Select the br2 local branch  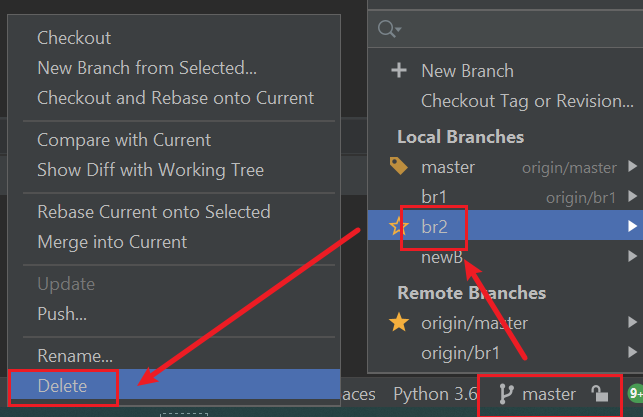pos(434,227)
